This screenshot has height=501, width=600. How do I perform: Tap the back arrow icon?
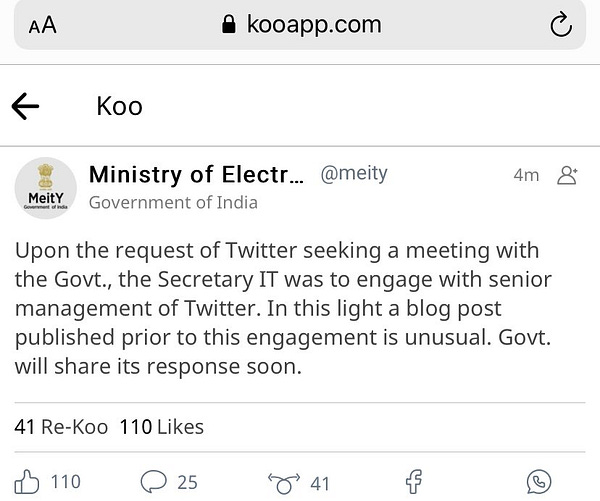(25, 106)
